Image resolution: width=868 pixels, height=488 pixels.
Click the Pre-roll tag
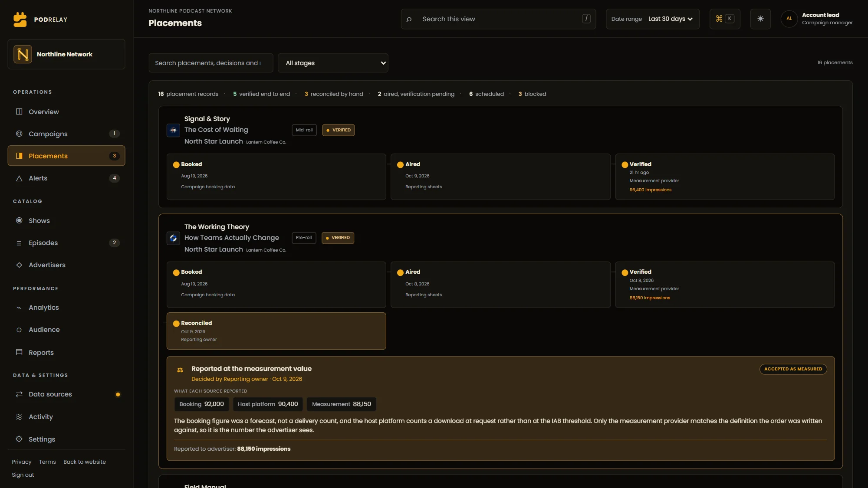coord(304,238)
